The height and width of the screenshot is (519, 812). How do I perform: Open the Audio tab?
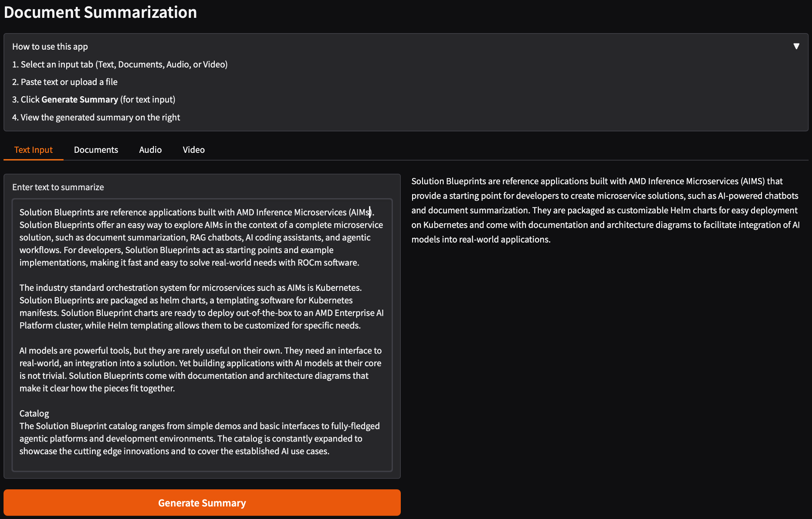tap(150, 150)
